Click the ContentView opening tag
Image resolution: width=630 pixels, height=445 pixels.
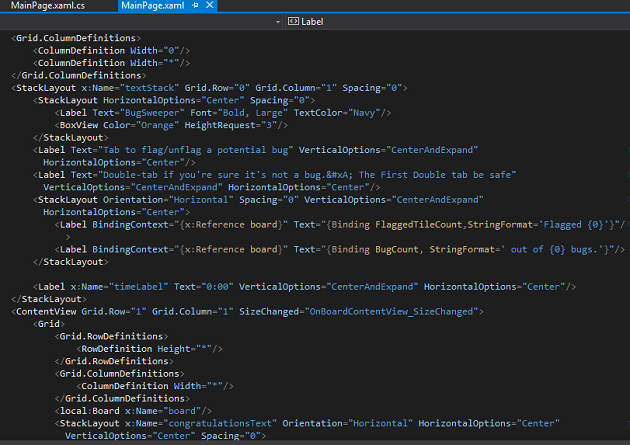42,311
